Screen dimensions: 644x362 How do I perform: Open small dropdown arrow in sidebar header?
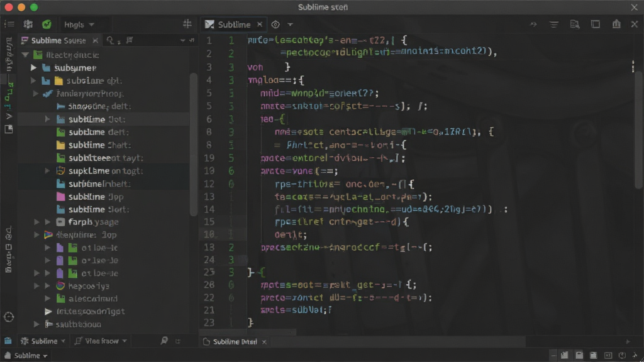(182, 40)
